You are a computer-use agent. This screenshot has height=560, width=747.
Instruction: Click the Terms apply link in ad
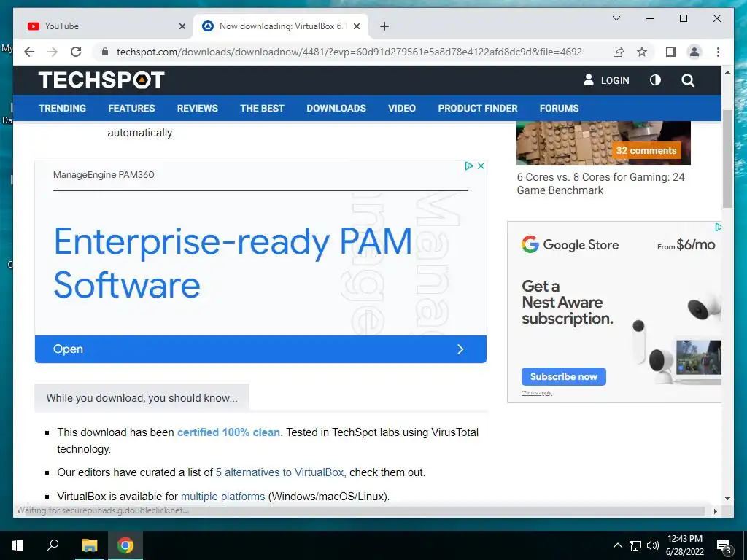coord(537,393)
